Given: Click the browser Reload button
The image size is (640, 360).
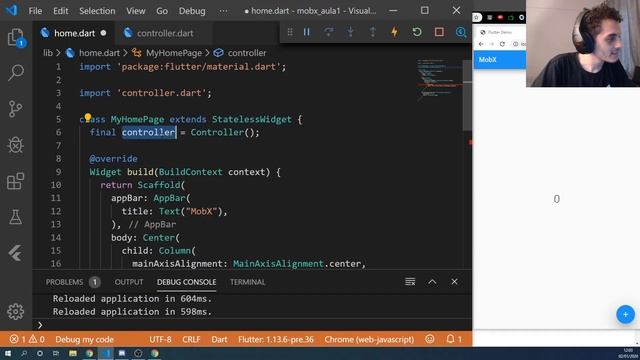Looking at the screenshot, I should 502,44.
